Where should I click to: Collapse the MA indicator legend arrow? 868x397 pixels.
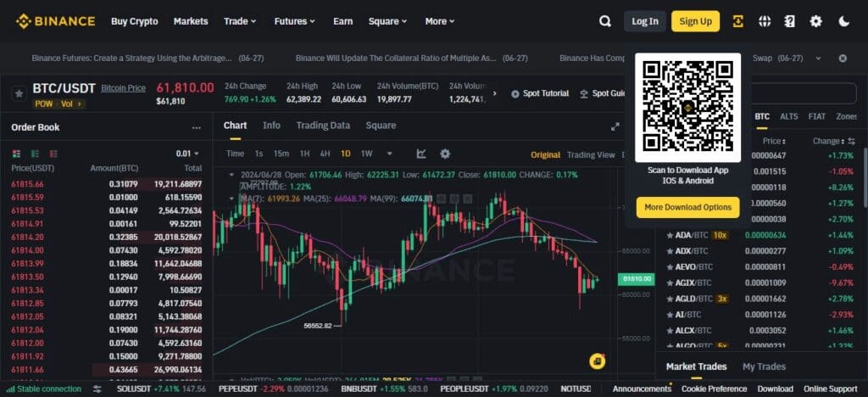pyautogui.click(x=231, y=198)
